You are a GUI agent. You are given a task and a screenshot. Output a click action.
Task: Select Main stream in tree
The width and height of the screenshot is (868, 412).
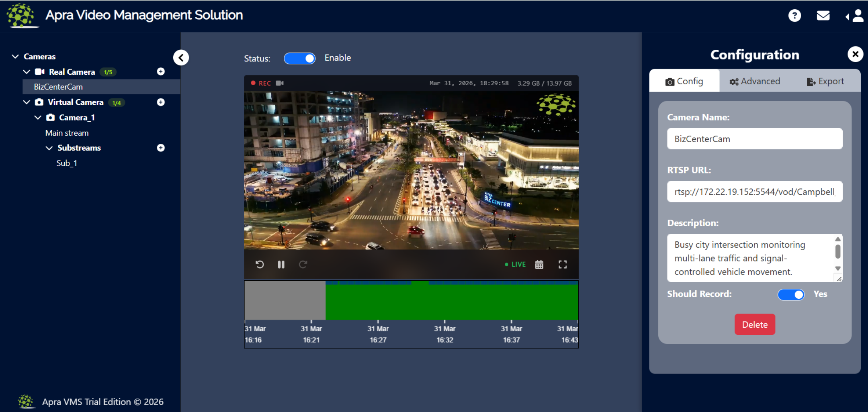67,133
